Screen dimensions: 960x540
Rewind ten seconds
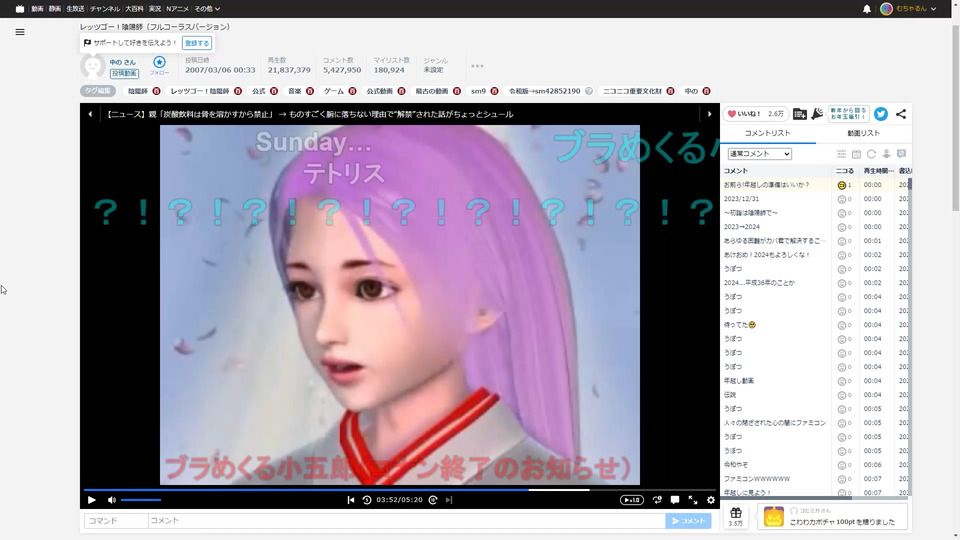point(367,500)
